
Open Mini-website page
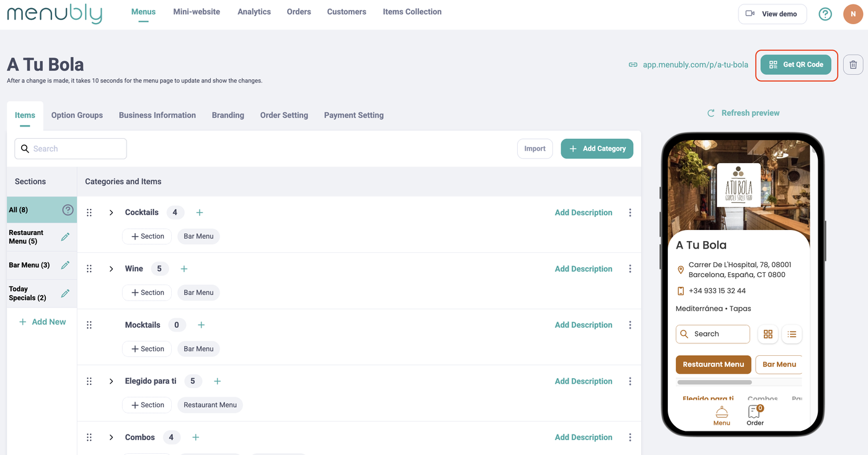click(x=197, y=12)
